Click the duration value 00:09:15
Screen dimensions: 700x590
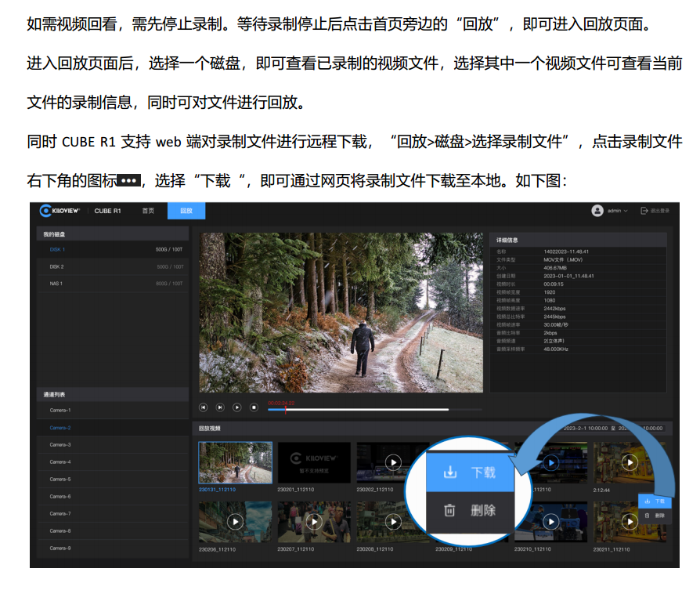coord(554,284)
